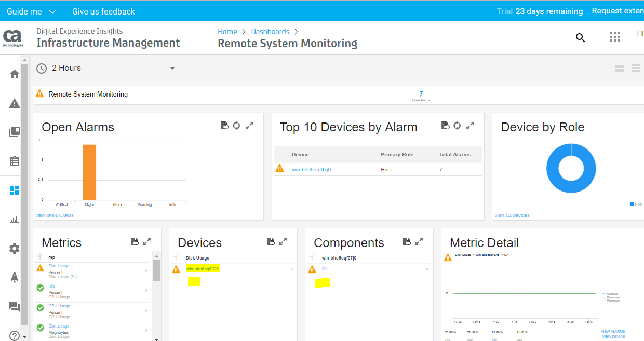Maximize the Components panel
The image size is (644, 341).
pyautogui.click(x=419, y=241)
